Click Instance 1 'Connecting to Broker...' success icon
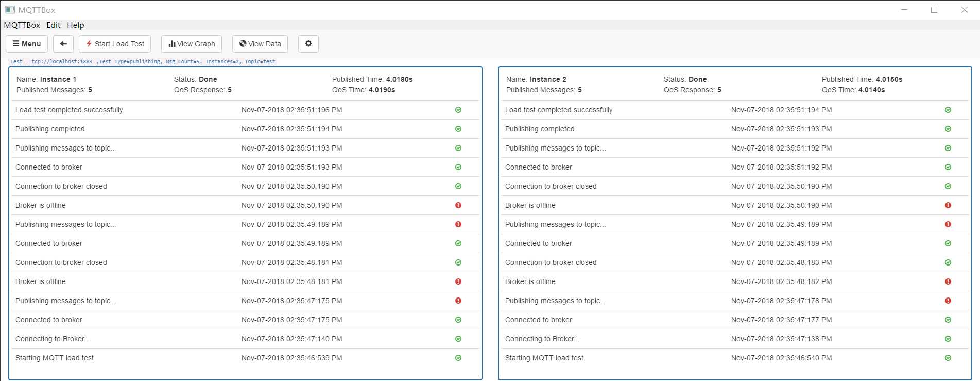Viewport: 980px width, 381px height. 458,339
